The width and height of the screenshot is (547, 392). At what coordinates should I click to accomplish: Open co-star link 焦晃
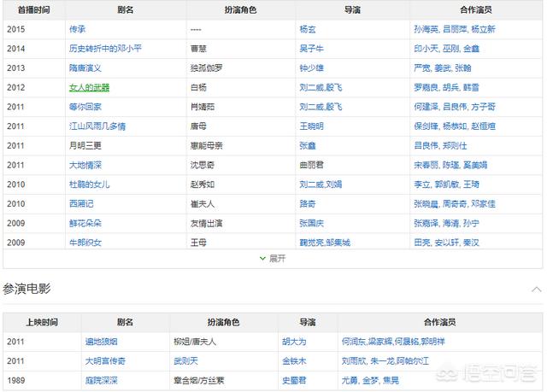391,381
